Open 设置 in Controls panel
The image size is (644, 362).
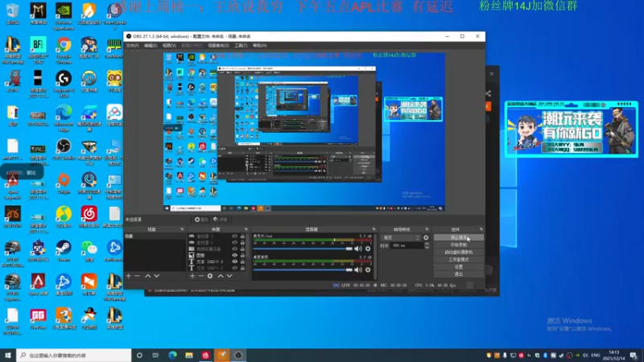458,267
